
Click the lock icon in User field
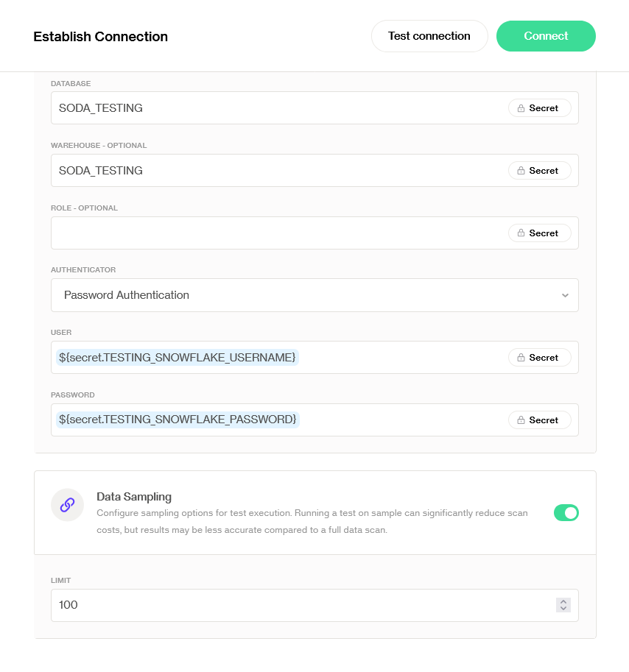[521, 358]
